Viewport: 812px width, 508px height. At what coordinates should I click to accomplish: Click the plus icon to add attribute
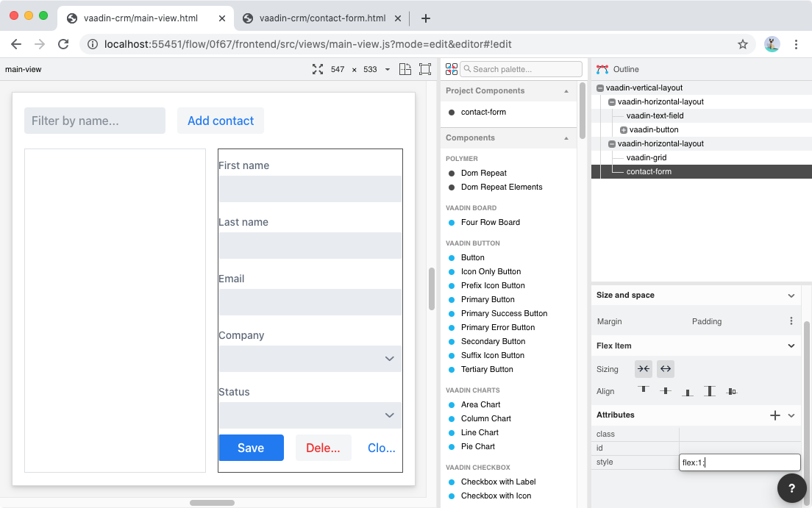pyautogui.click(x=774, y=415)
